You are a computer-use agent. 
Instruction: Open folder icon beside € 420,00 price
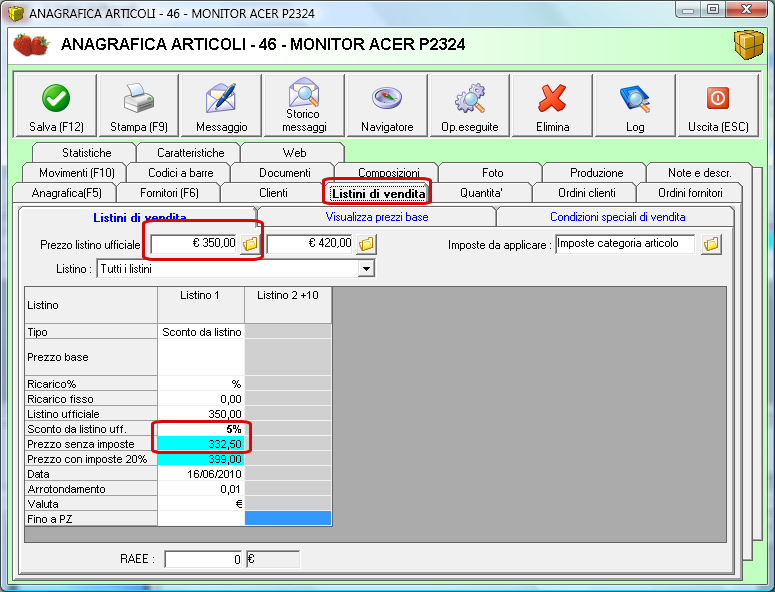pos(366,244)
